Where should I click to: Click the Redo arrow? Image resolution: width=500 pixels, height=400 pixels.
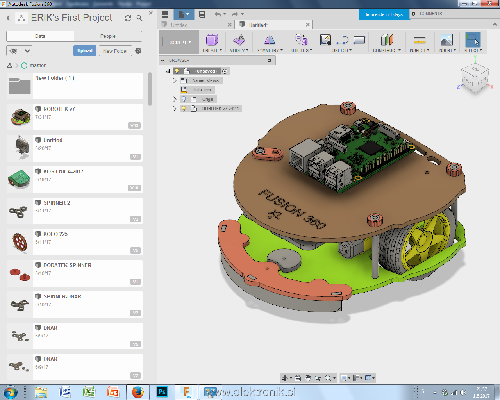[235, 14]
